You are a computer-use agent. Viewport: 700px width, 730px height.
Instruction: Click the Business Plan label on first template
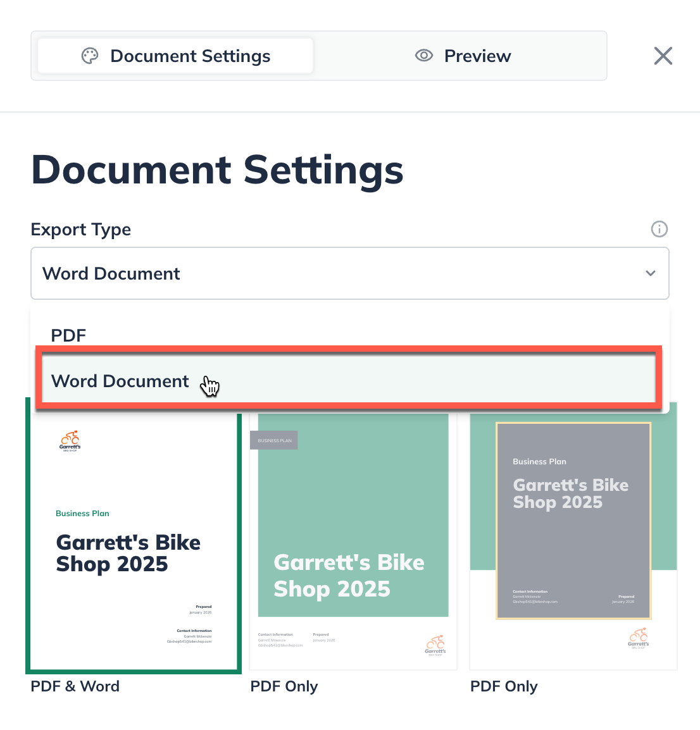point(82,513)
